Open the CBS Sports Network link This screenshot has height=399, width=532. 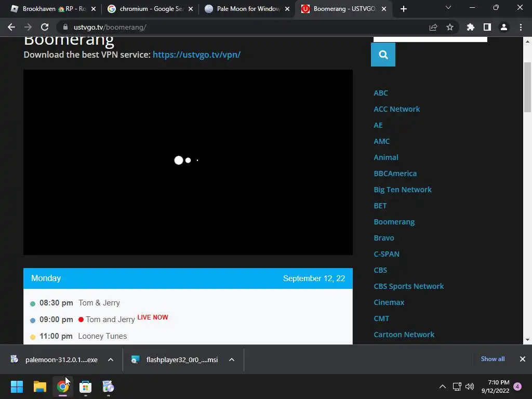pyautogui.click(x=408, y=286)
